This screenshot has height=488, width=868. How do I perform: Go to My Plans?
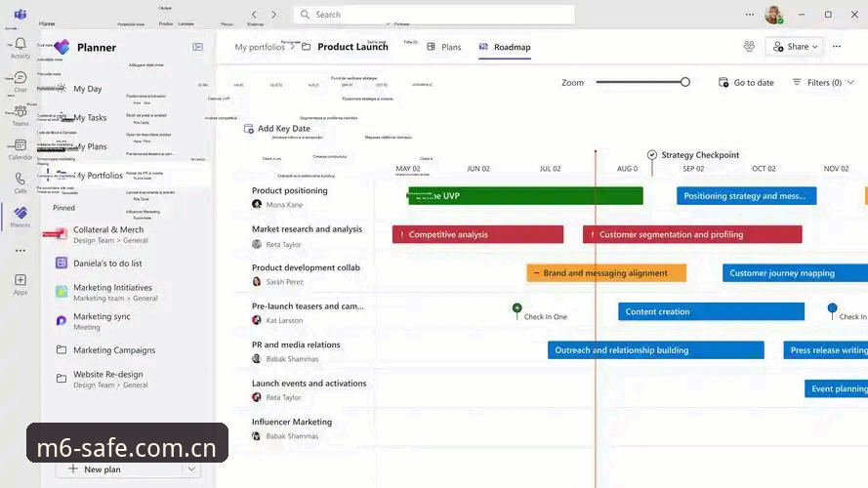coord(91,146)
